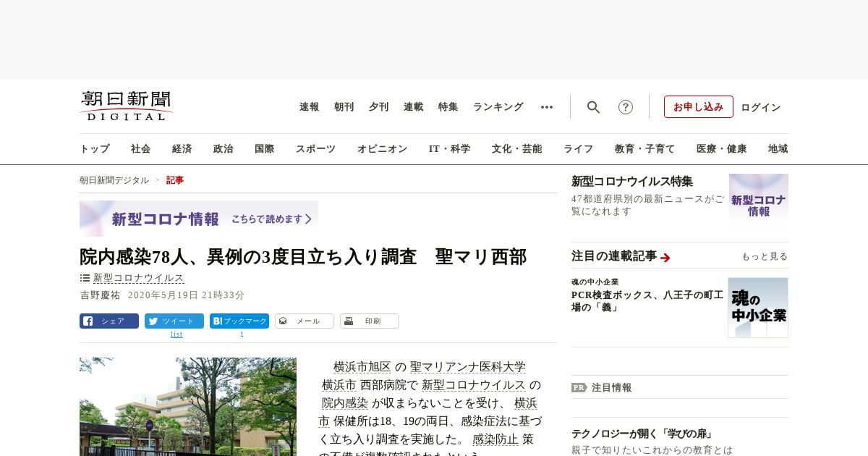Go to the 経済 section
Screen dimensions: 868x456
[182, 149]
